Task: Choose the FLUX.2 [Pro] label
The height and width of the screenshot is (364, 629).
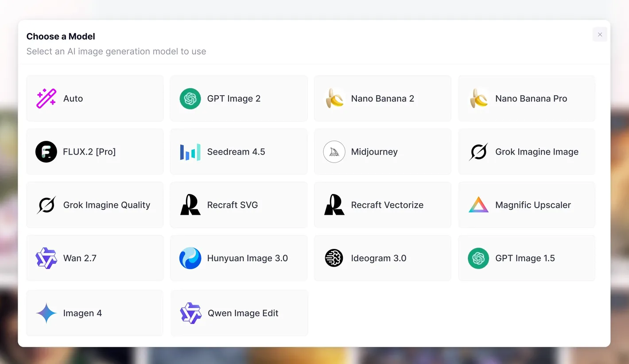Action: point(89,152)
